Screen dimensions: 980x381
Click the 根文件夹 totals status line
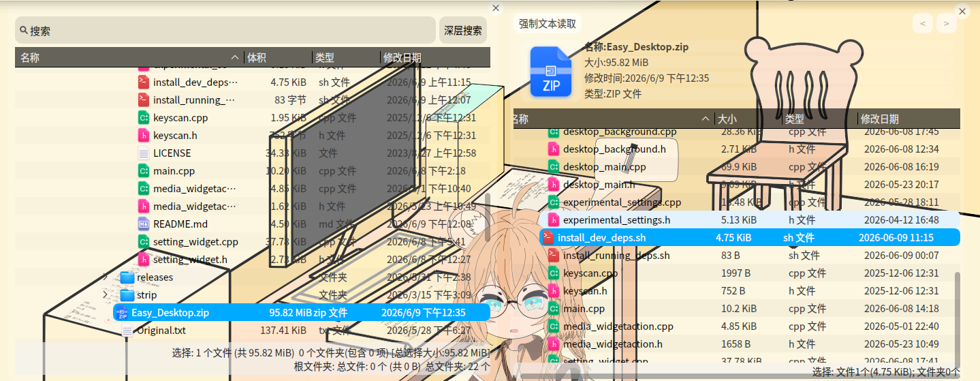pyautogui.click(x=392, y=367)
